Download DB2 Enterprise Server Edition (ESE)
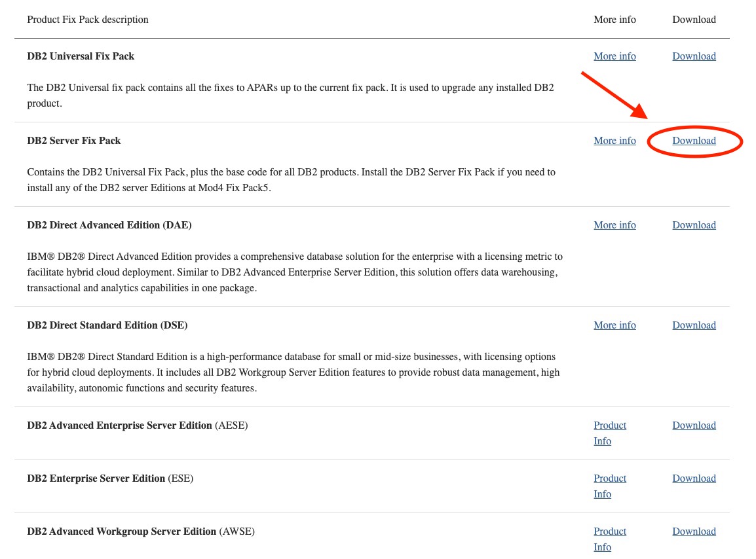 click(x=694, y=478)
